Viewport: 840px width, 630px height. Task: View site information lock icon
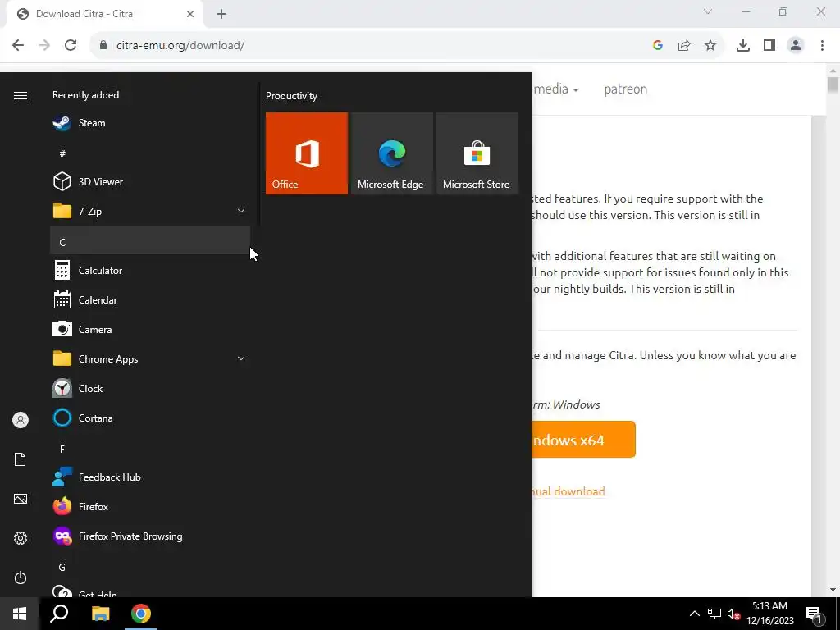(103, 46)
